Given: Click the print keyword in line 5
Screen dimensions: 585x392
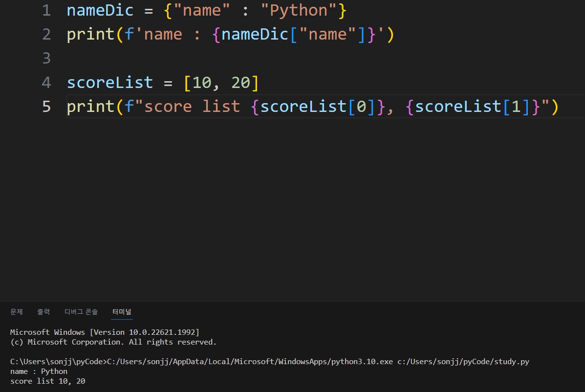Looking at the screenshot, I should point(91,107).
